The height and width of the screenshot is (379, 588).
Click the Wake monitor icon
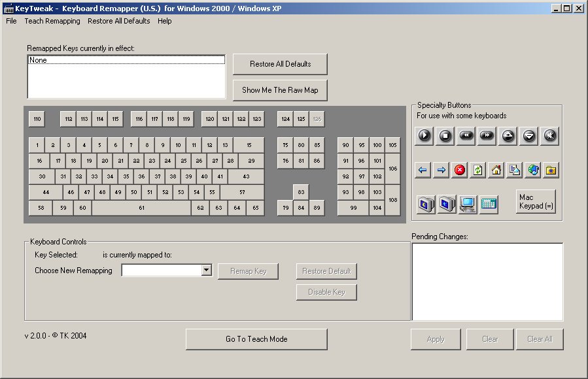pos(447,204)
